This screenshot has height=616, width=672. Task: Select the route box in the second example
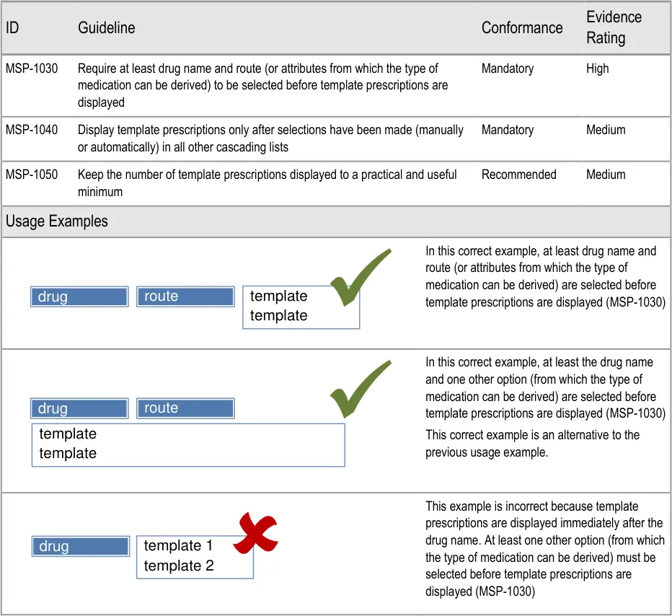pyautogui.click(x=185, y=408)
